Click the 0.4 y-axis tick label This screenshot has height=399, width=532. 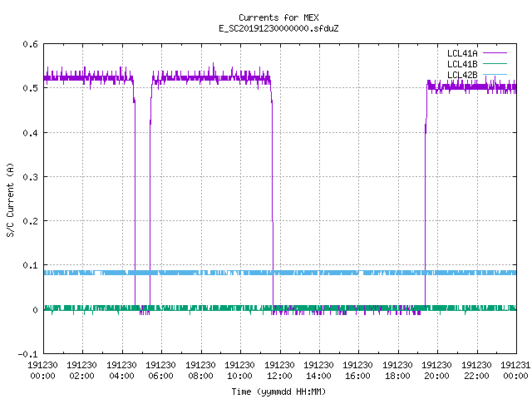point(30,133)
